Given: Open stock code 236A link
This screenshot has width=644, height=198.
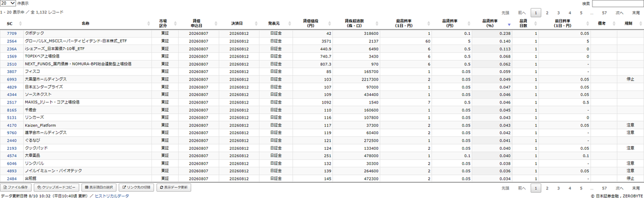Looking at the screenshot, I should [11, 48].
